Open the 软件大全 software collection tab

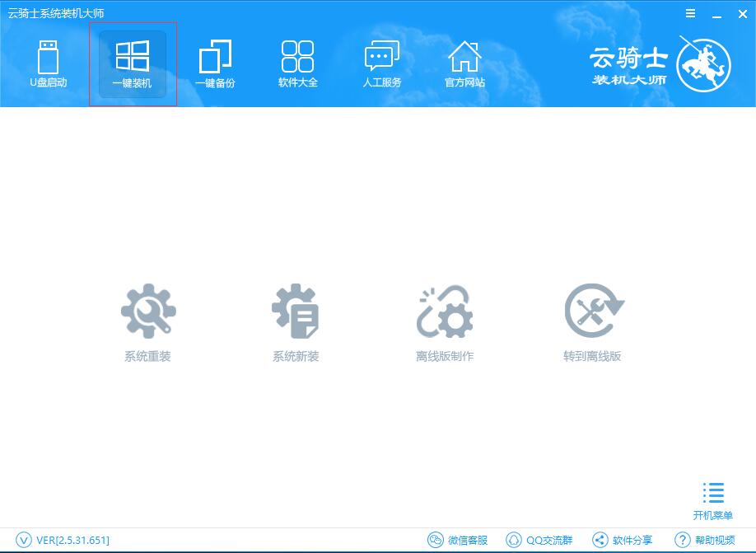298,64
